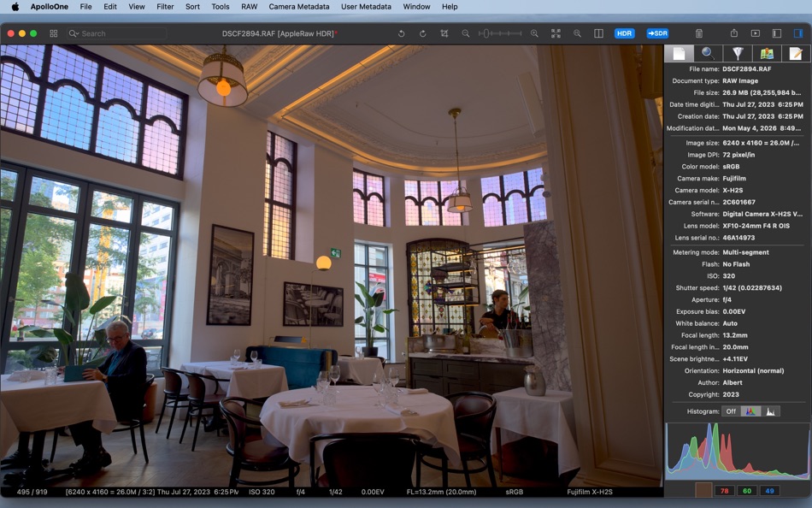Image resolution: width=812 pixels, height=508 pixels.
Task: Open the Filter menu
Action: 165,7
